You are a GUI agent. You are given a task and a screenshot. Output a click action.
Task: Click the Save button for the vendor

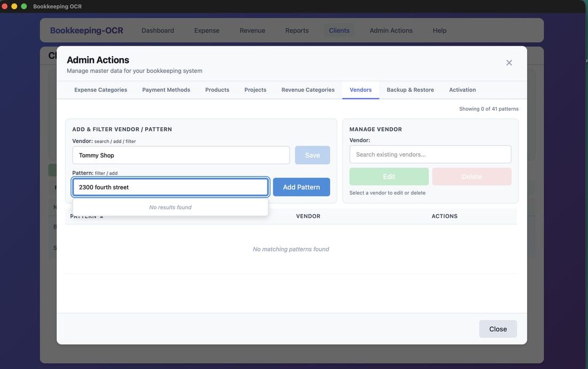(312, 155)
